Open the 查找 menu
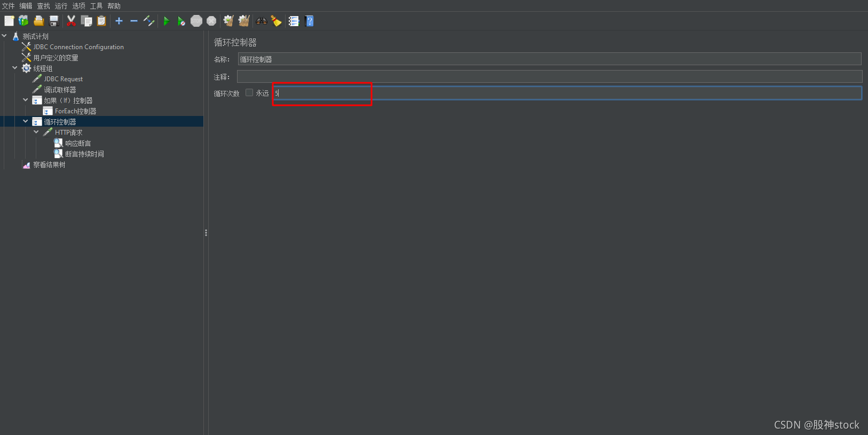This screenshot has width=868, height=435. pos(44,6)
